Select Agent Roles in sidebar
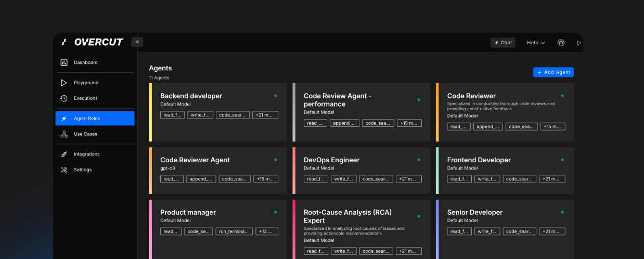 coord(95,119)
